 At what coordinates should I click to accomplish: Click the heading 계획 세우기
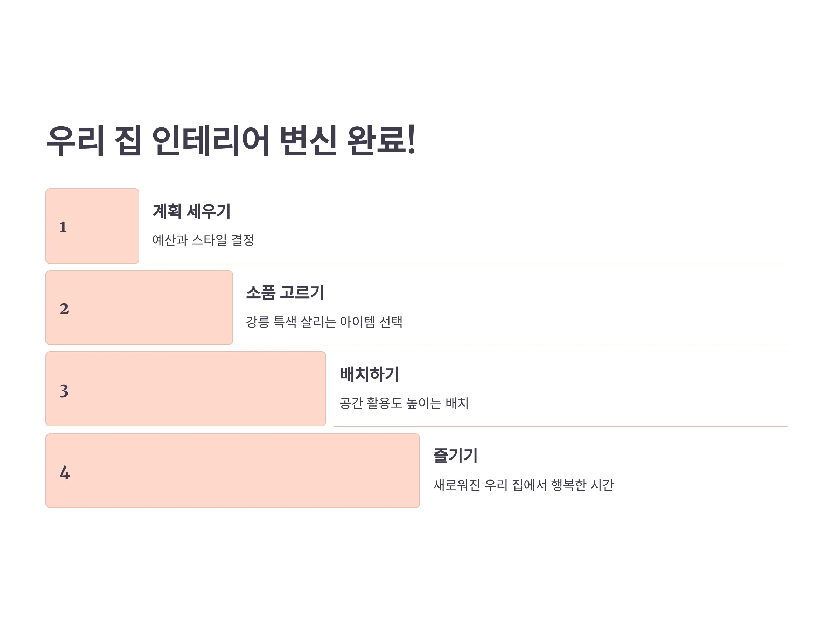click(x=191, y=211)
